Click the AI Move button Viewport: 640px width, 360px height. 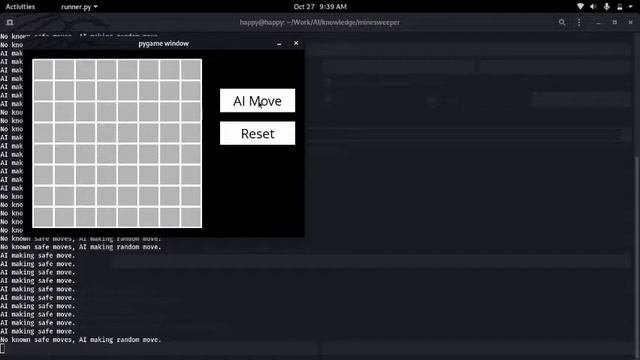257,100
